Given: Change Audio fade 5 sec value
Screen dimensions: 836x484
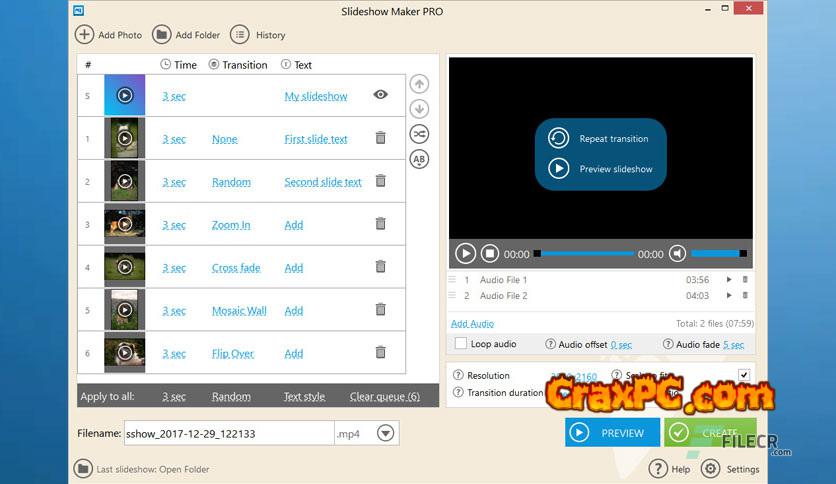Looking at the screenshot, I should [733, 344].
